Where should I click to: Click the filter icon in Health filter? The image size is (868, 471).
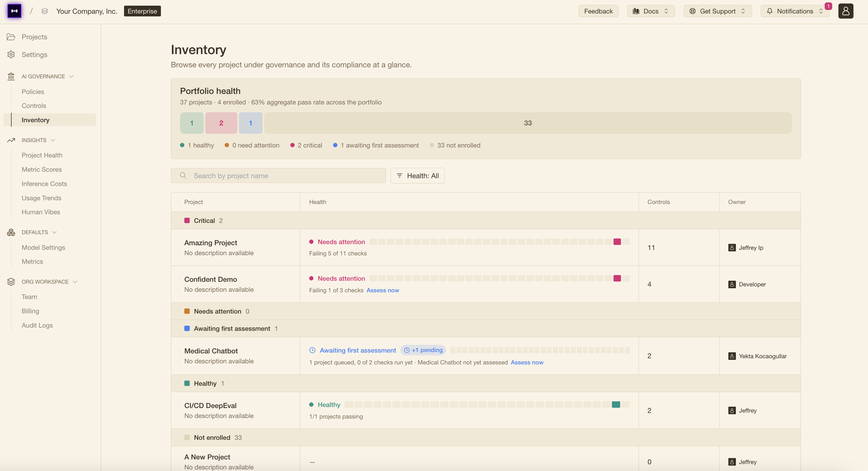(399, 176)
